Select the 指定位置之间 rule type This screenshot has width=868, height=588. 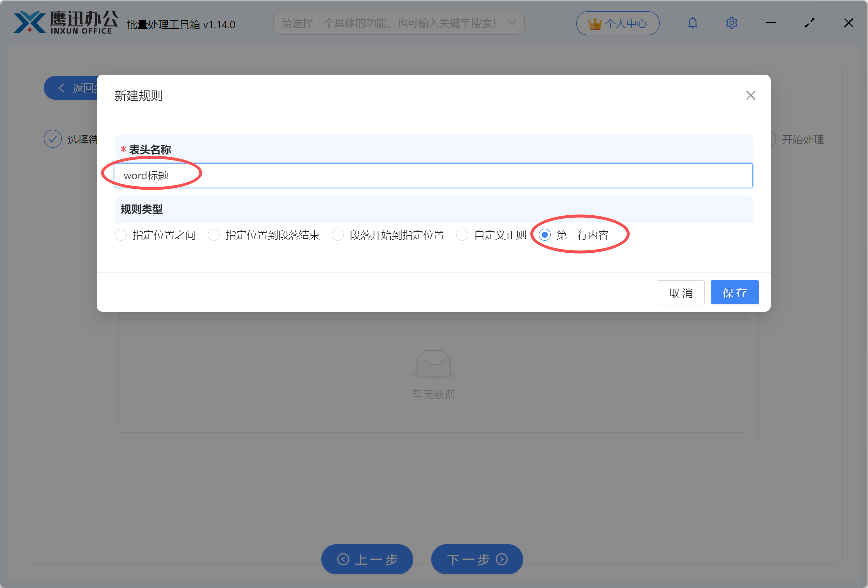pyautogui.click(x=121, y=234)
